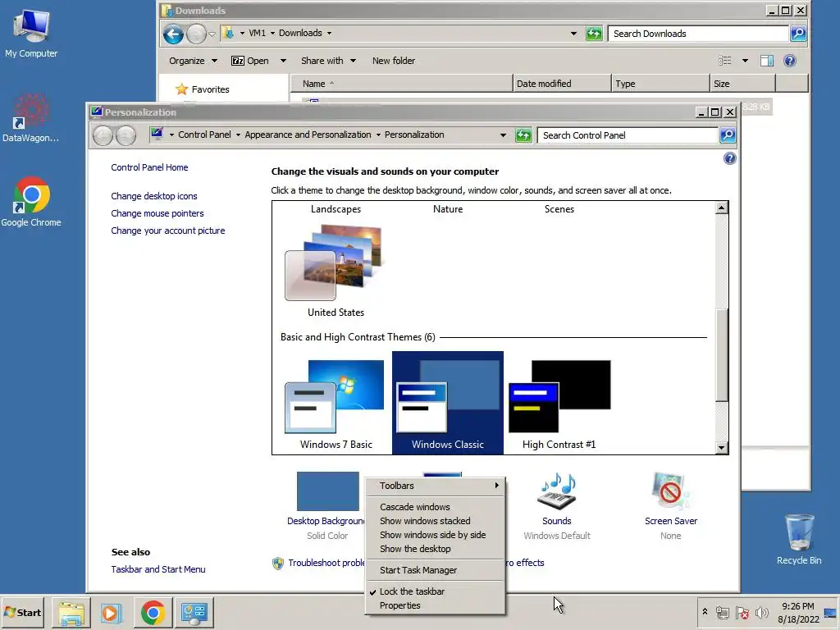The height and width of the screenshot is (630, 840).
Task: Open help in the Downloads window
Action: coord(790,61)
